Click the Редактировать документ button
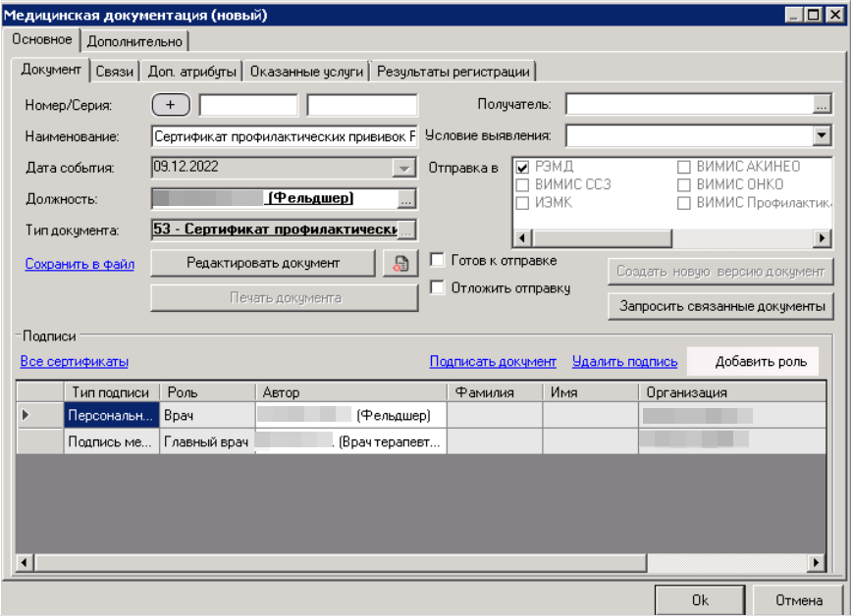The image size is (852, 616). [x=263, y=264]
